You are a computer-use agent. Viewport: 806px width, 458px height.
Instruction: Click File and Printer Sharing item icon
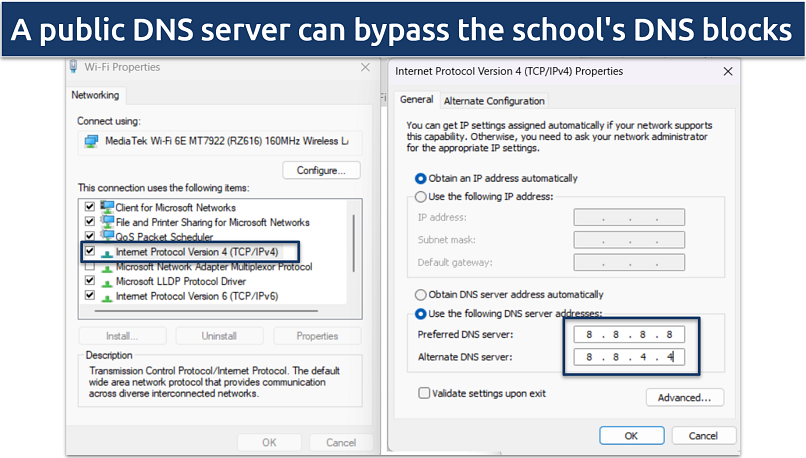107,222
